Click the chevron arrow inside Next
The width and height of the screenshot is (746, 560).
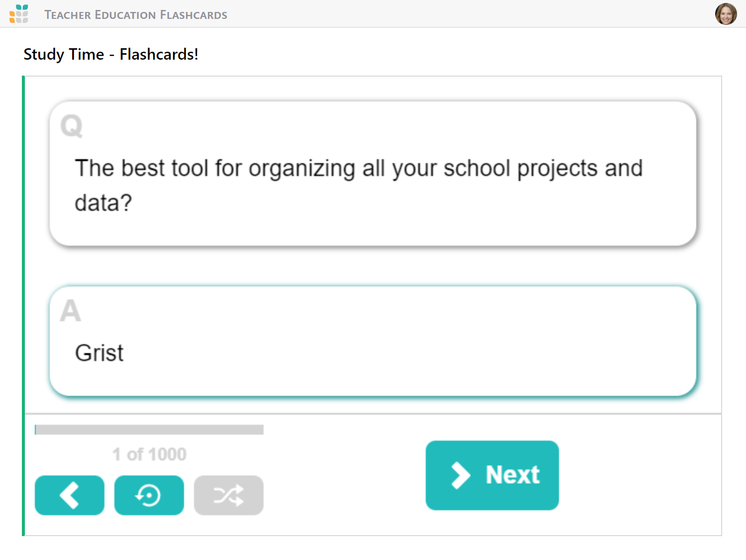[x=461, y=475]
